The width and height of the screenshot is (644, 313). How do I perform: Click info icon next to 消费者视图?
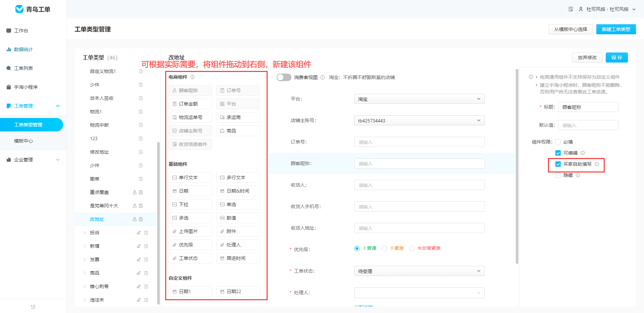click(323, 77)
